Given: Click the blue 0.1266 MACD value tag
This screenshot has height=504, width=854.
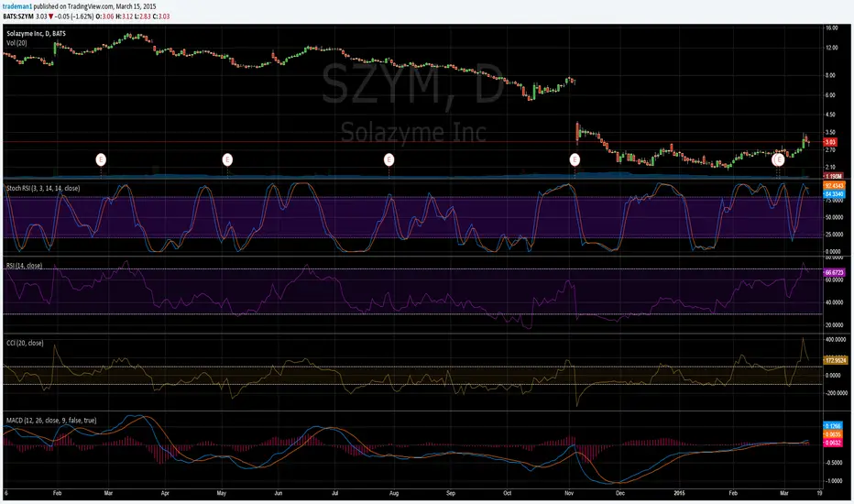Looking at the screenshot, I should pos(833,426).
